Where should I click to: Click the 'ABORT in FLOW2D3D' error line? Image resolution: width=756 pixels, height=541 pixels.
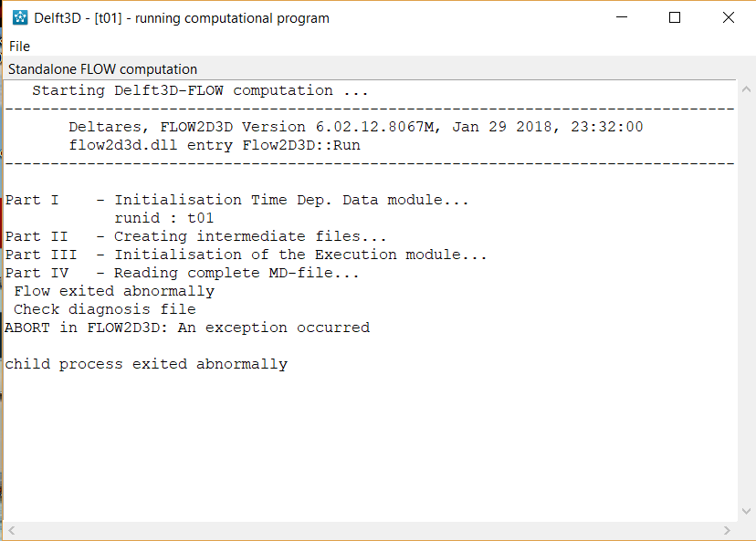(x=187, y=328)
